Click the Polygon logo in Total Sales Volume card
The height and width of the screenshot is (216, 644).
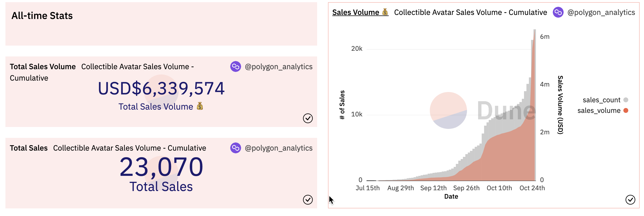point(235,66)
